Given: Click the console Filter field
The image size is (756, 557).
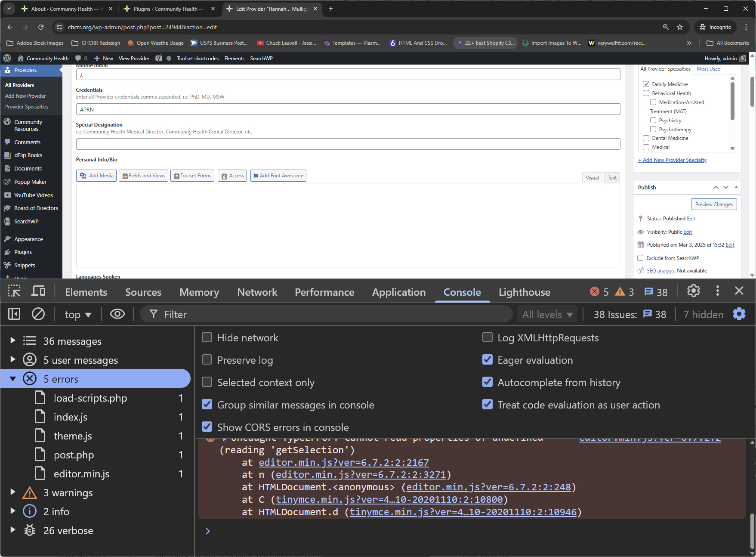Looking at the screenshot, I should coord(327,315).
